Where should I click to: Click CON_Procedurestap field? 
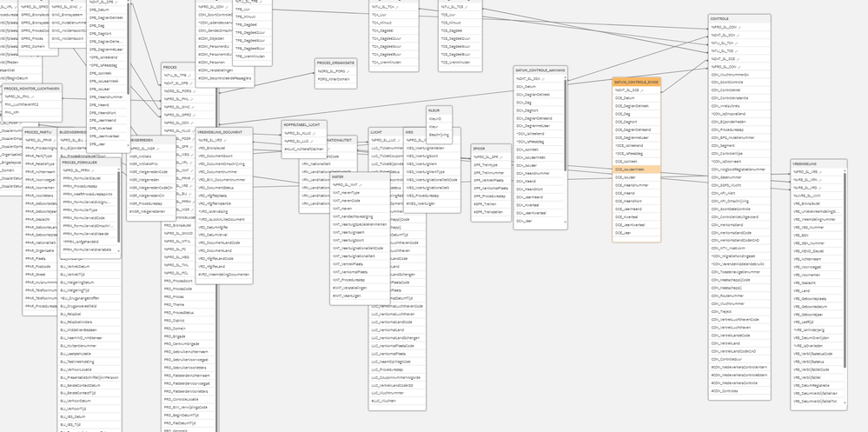[739, 130]
